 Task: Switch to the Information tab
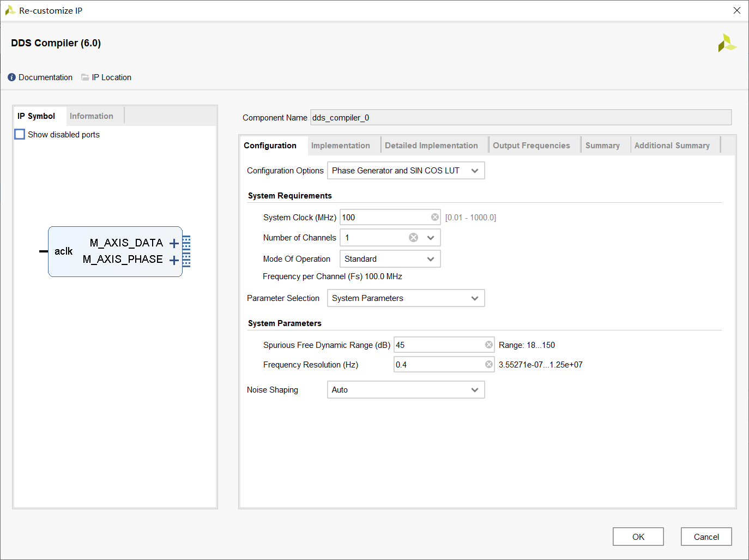91,116
